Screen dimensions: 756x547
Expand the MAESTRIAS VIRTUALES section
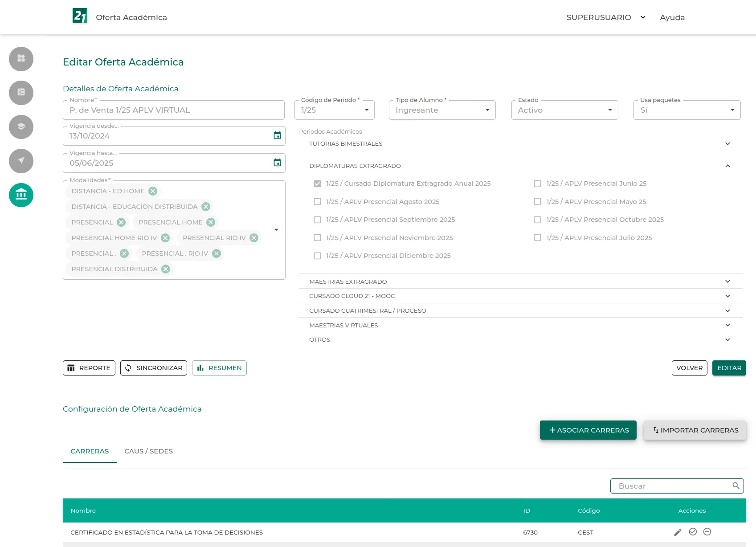pyautogui.click(x=727, y=325)
